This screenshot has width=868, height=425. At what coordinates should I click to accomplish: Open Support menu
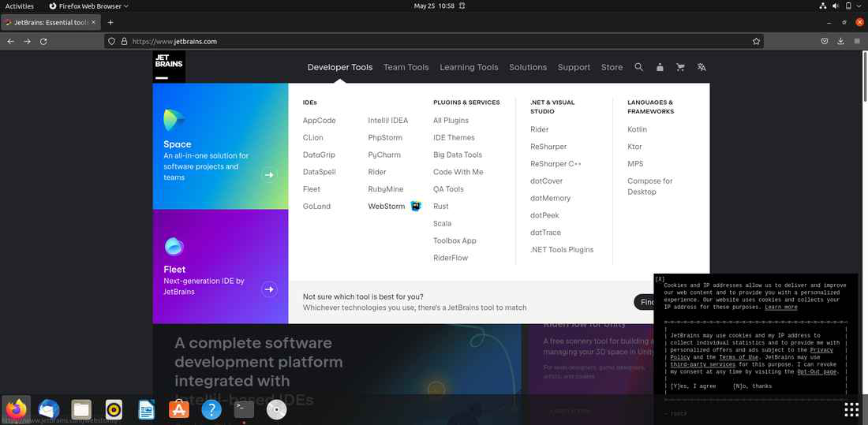[x=574, y=67]
